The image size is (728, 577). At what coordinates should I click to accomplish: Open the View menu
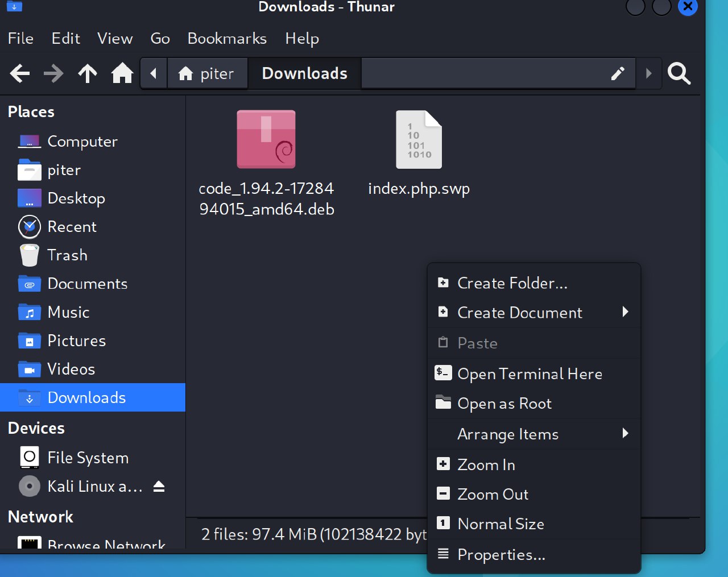115,39
